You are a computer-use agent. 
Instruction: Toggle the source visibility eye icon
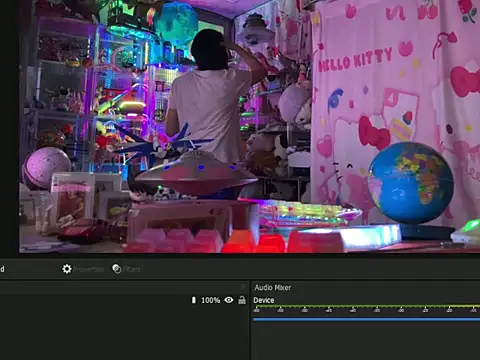229,300
